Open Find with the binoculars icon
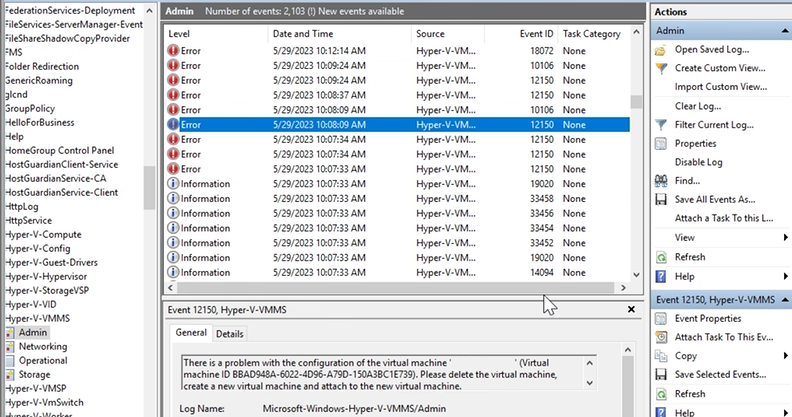The height and width of the screenshot is (417, 792). coord(661,181)
